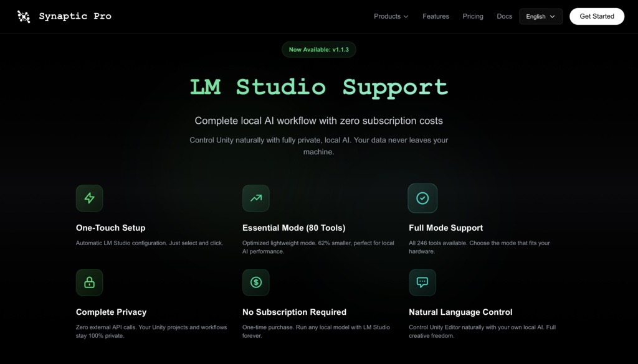Open the Docs link in navigation
This screenshot has width=638, height=364.
point(505,16)
